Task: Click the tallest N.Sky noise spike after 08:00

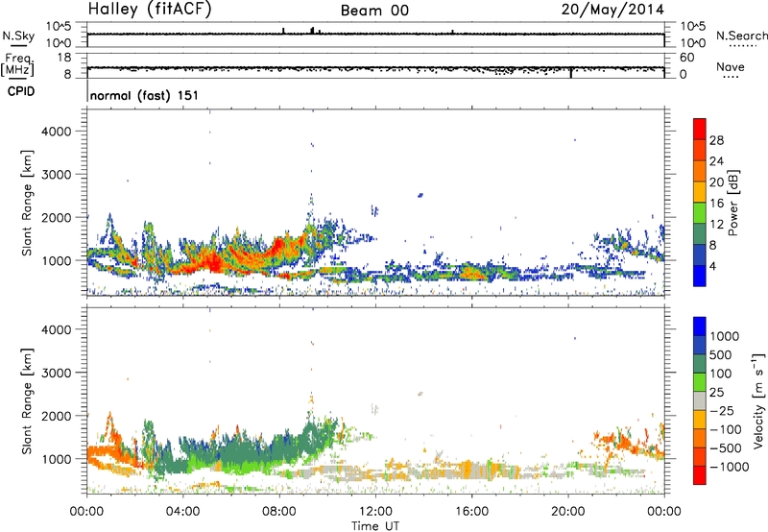Action: click(x=313, y=31)
